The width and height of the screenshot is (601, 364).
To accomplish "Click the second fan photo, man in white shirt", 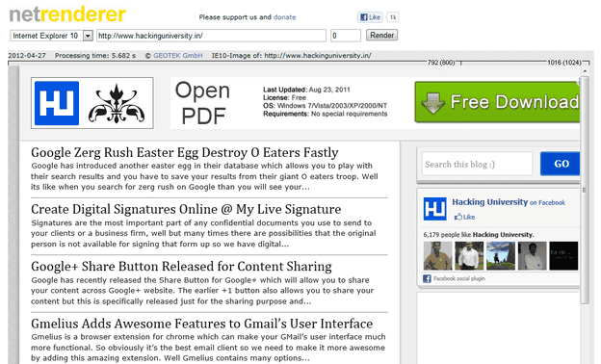I will click(x=469, y=255).
